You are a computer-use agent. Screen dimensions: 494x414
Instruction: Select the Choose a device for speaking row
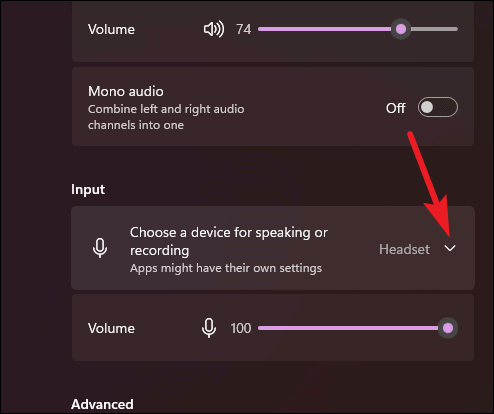tap(273, 248)
